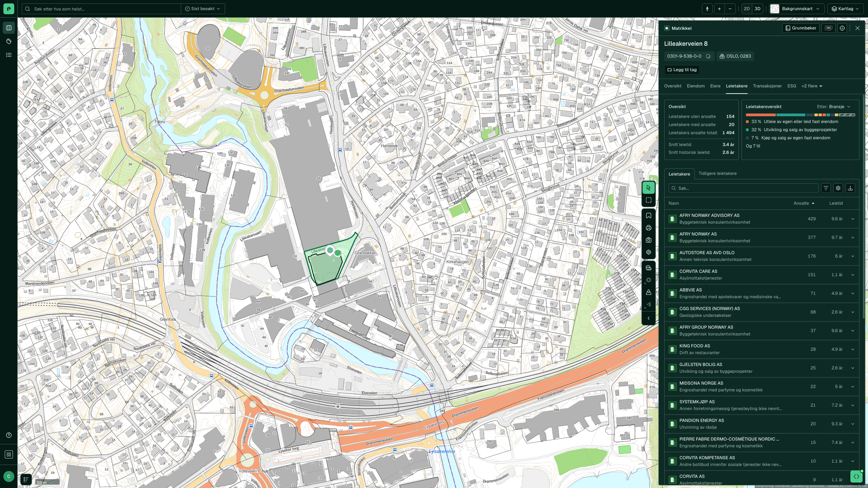Screen dimensions: 868x488
Task: Download the tenant list
Action: click(850, 188)
